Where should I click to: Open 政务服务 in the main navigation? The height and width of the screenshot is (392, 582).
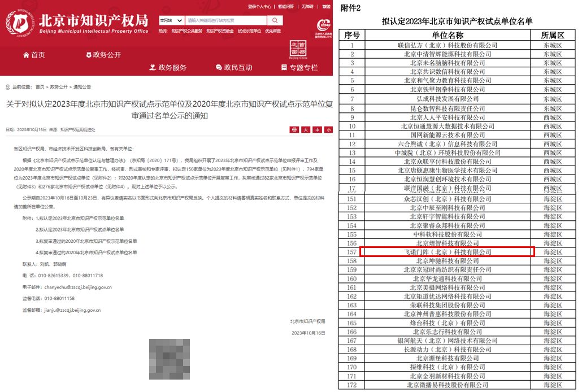click(x=168, y=68)
